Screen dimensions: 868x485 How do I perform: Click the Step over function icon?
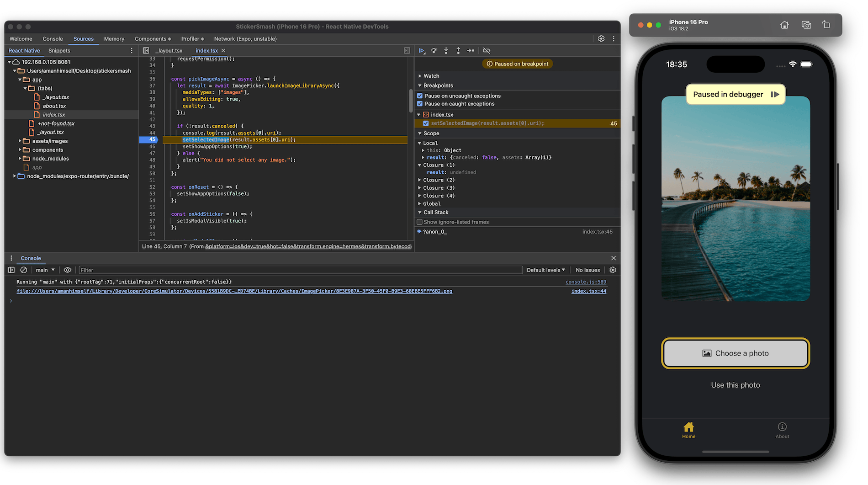tap(434, 51)
